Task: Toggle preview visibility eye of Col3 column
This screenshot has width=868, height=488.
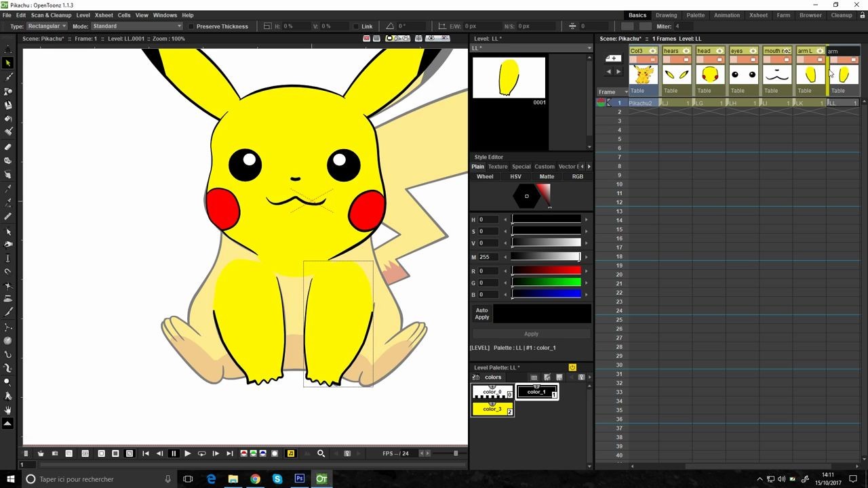Action: pyautogui.click(x=653, y=51)
